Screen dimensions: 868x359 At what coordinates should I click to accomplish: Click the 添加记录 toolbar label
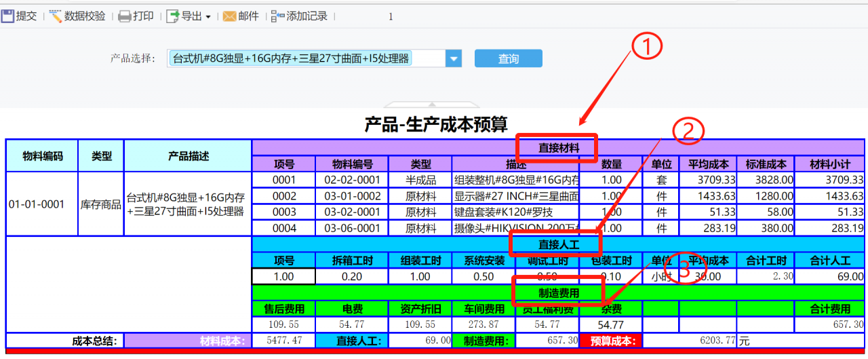click(x=307, y=16)
